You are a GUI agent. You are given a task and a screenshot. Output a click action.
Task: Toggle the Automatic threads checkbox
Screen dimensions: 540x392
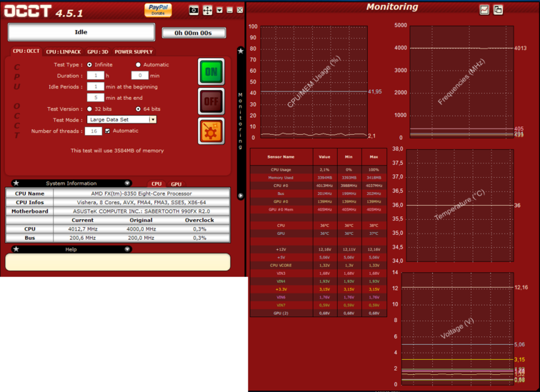pyautogui.click(x=107, y=131)
